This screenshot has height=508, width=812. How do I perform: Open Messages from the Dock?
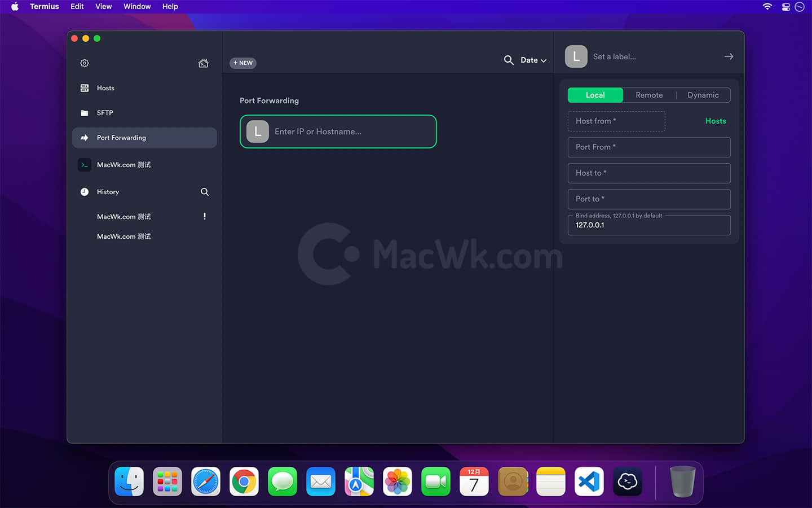283,481
